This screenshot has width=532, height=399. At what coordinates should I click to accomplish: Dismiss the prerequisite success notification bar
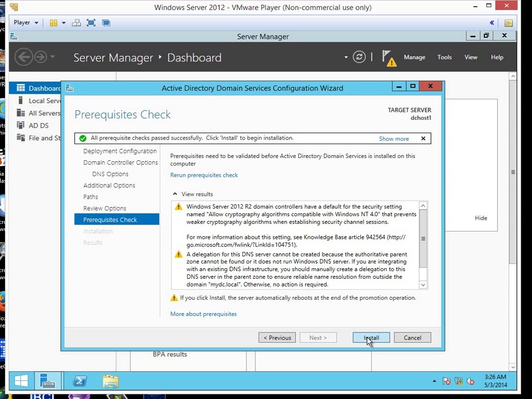pos(423,139)
